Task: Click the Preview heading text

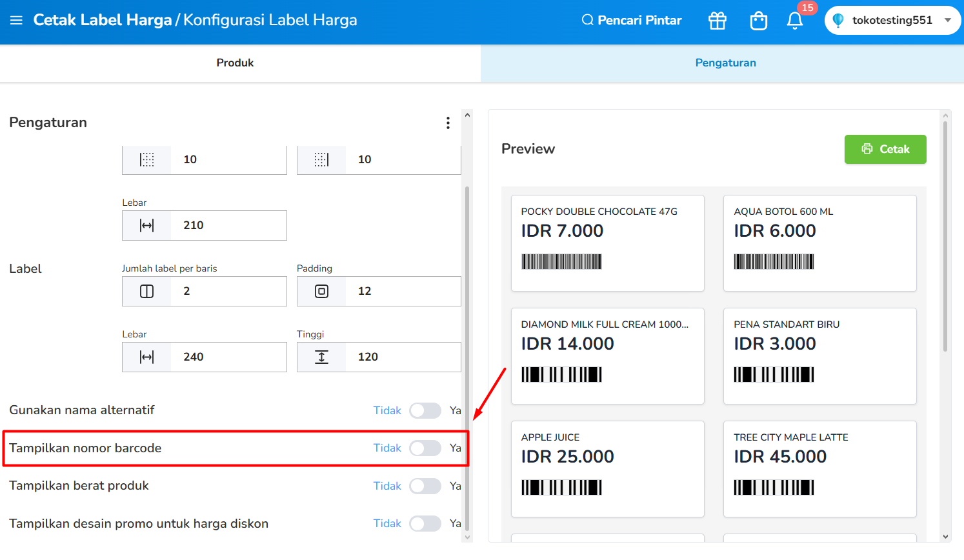Action: pyautogui.click(x=528, y=149)
